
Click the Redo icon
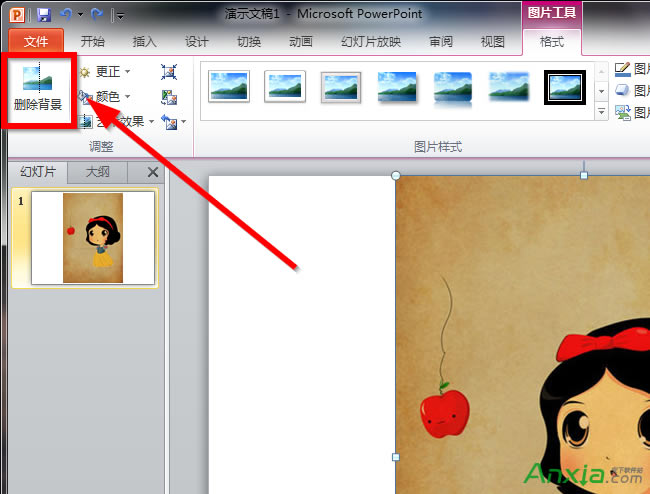click(x=97, y=15)
